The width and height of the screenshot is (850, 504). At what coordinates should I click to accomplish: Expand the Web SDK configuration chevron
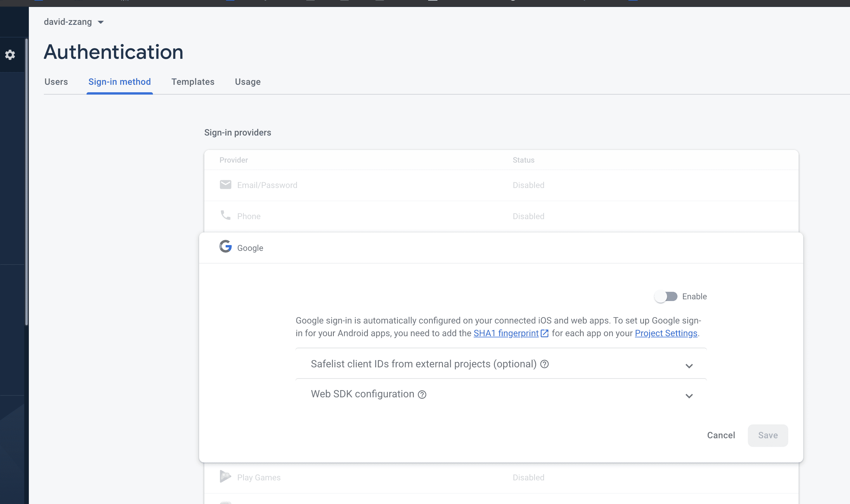[x=689, y=396]
